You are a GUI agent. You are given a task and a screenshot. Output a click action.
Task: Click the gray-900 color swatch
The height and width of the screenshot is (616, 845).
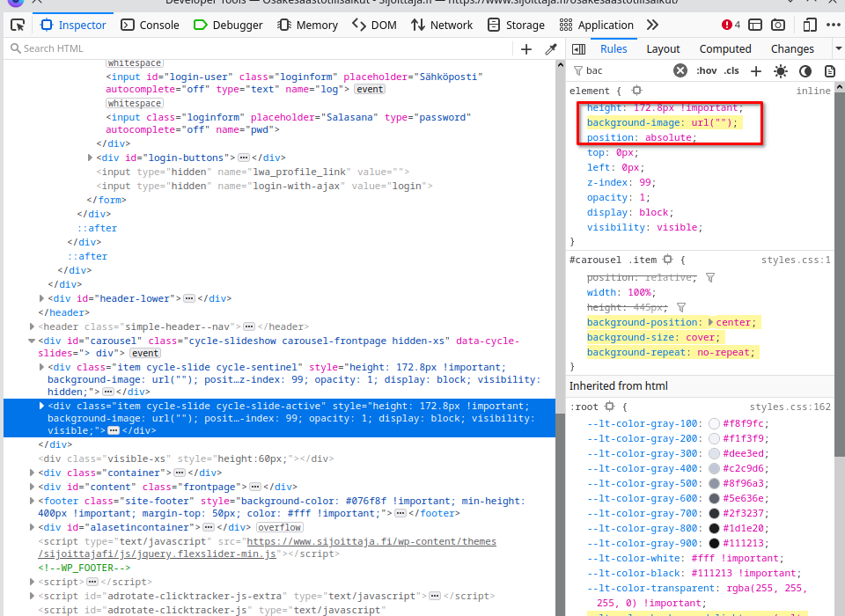click(714, 543)
